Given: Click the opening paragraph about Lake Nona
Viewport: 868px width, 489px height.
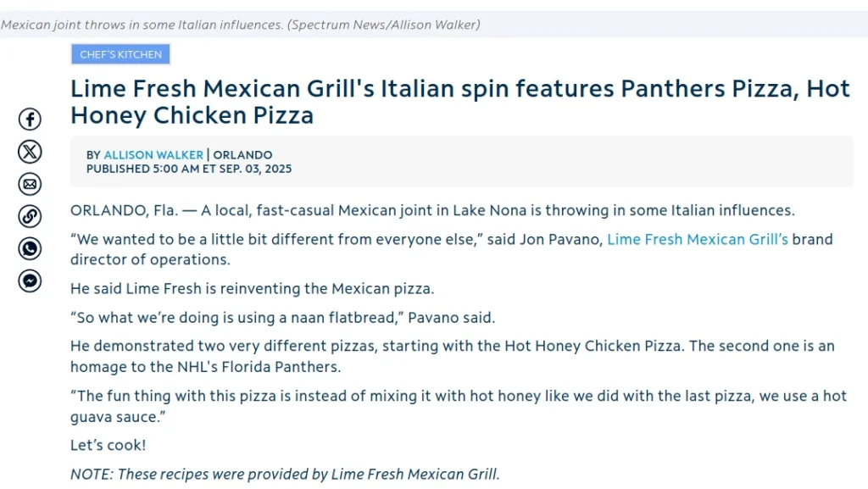Looking at the screenshot, I should pos(432,210).
